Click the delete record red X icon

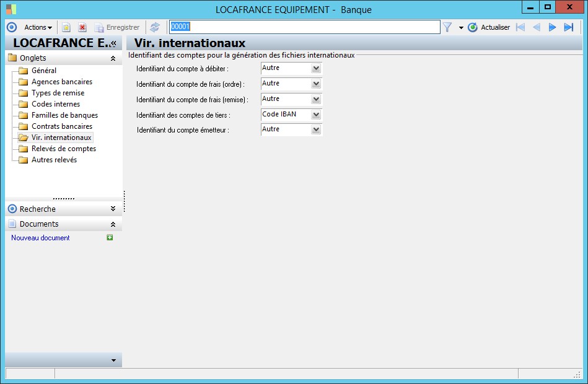[x=82, y=27]
